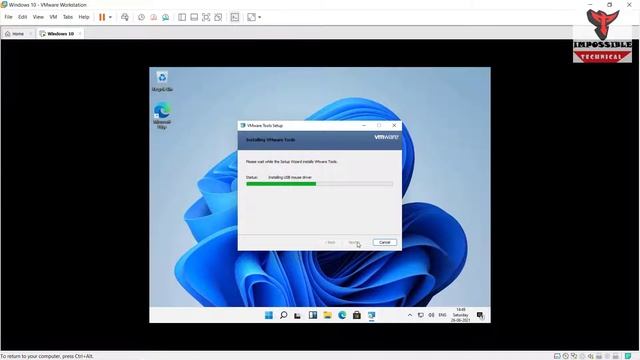Switch to Unity mode icon
Image resolution: width=640 pixels, height=360 pixels.
coord(218,17)
